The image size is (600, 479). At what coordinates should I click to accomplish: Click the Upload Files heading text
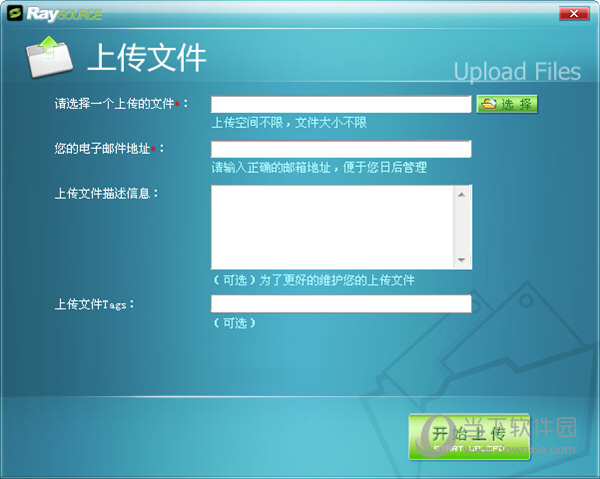click(x=517, y=72)
